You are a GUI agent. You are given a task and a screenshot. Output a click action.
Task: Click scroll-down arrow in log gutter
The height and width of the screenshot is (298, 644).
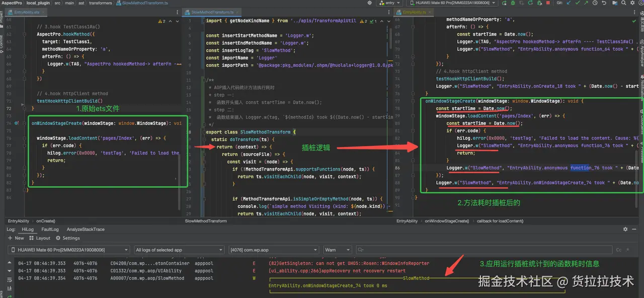10,271
